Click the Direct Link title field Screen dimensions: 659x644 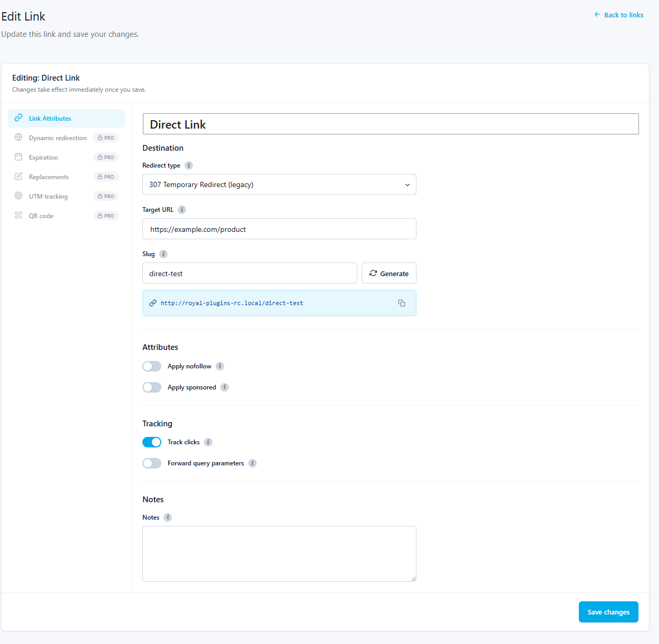(391, 124)
